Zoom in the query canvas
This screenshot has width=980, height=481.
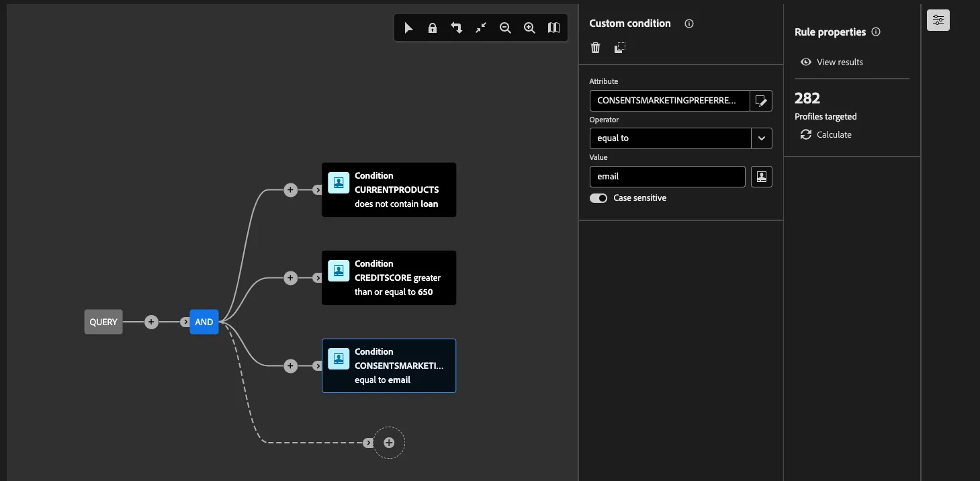click(529, 28)
